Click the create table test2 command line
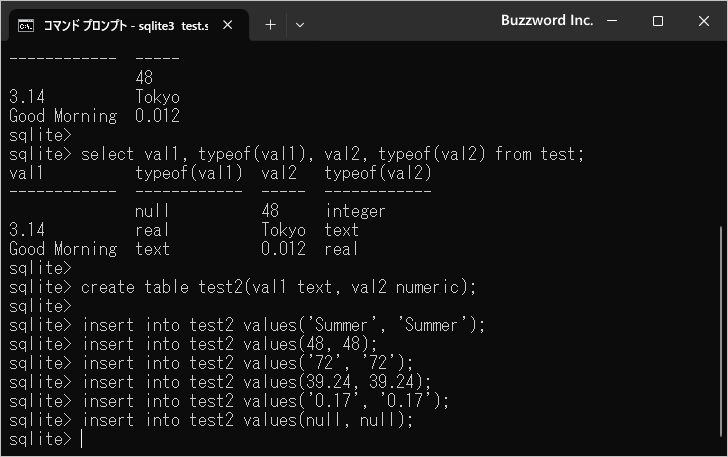 click(x=279, y=287)
